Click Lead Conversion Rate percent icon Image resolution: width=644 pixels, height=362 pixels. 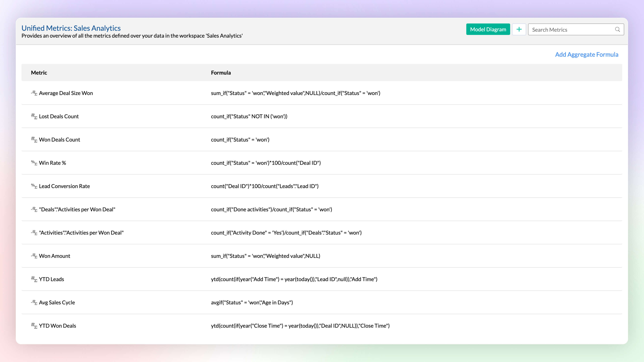pos(34,186)
